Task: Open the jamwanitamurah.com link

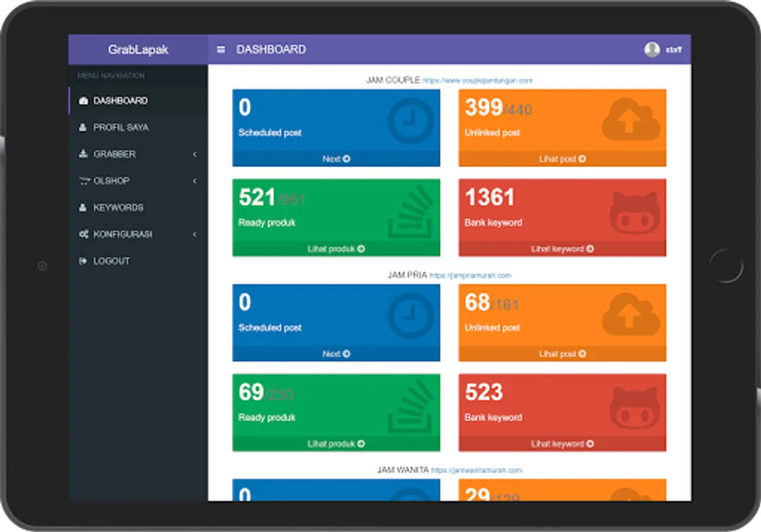Action: (477, 471)
